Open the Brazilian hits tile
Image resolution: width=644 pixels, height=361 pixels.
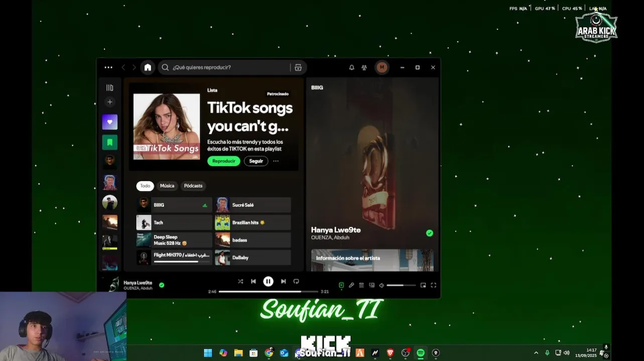click(x=253, y=223)
